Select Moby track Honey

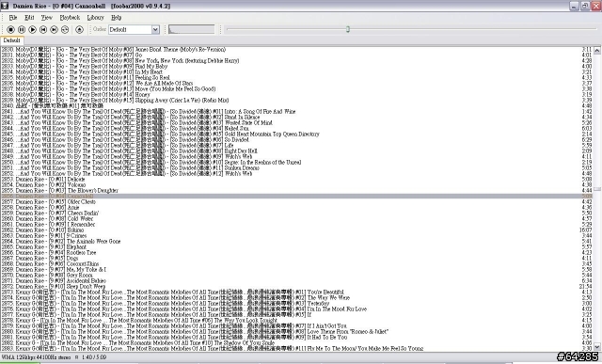[296, 94]
